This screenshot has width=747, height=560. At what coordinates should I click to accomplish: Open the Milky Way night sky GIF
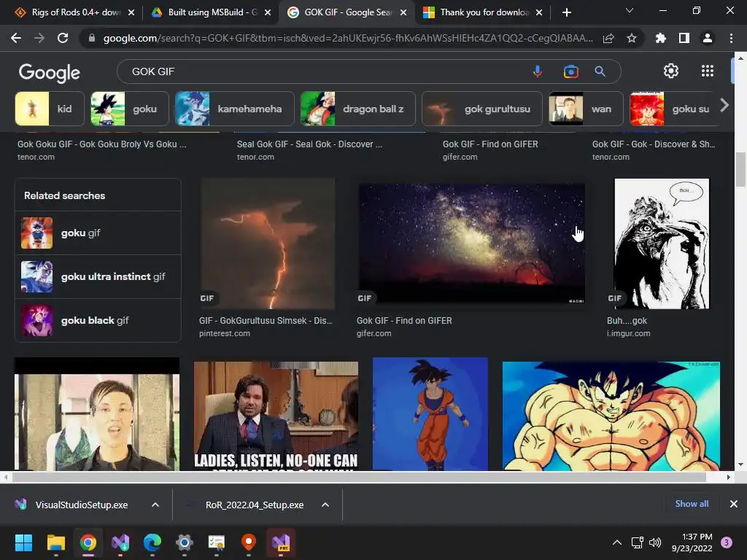(471, 244)
